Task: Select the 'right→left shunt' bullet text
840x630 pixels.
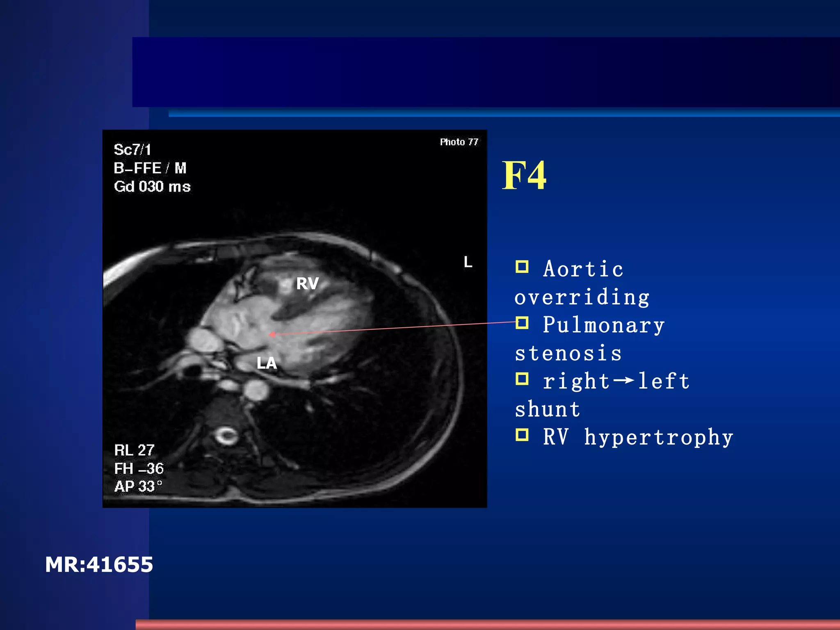Action: click(x=602, y=395)
